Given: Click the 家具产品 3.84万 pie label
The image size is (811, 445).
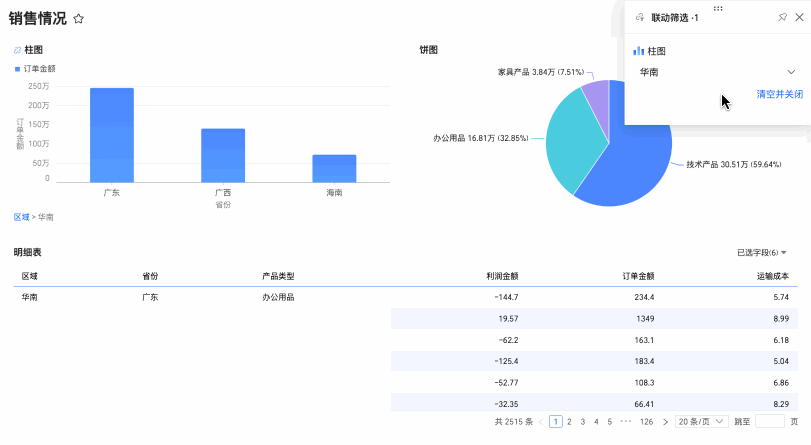Looking at the screenshot, I should click(540, 72).
